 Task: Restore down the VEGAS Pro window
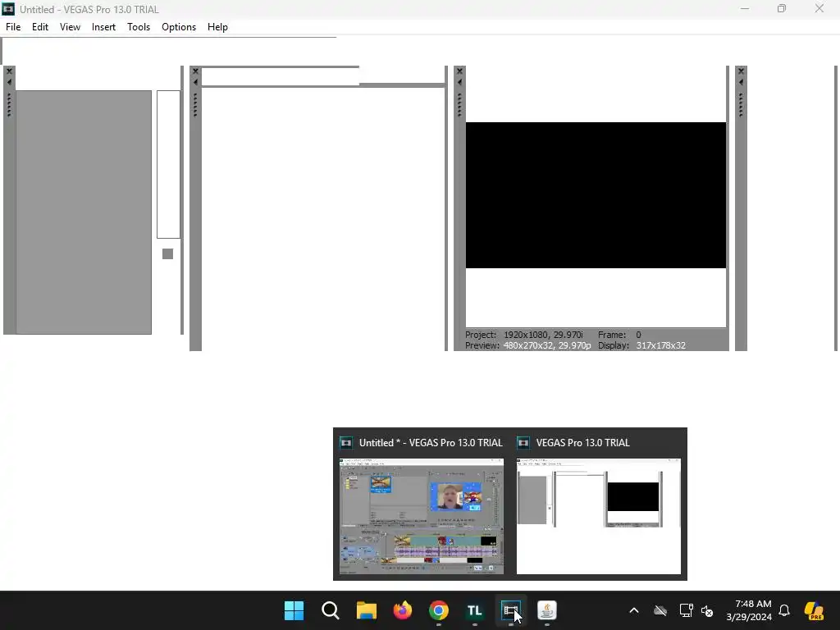pyautogui.click(x=782, y=8)
